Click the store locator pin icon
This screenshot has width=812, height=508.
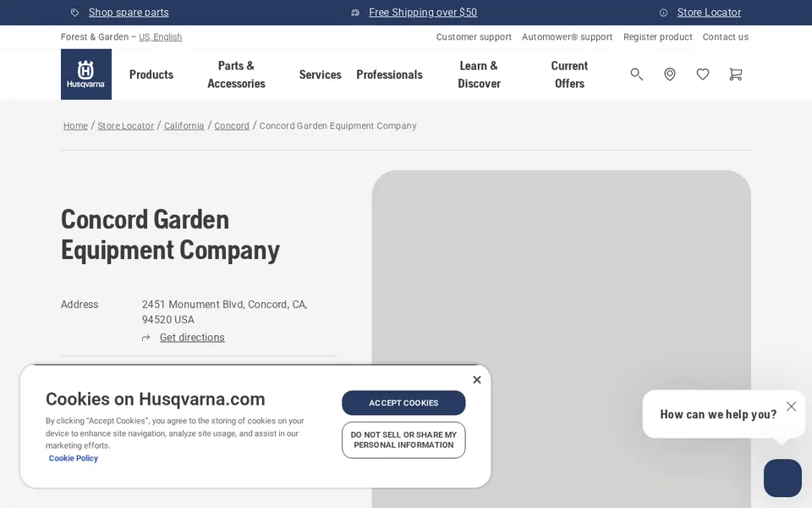tap(670, 75)
